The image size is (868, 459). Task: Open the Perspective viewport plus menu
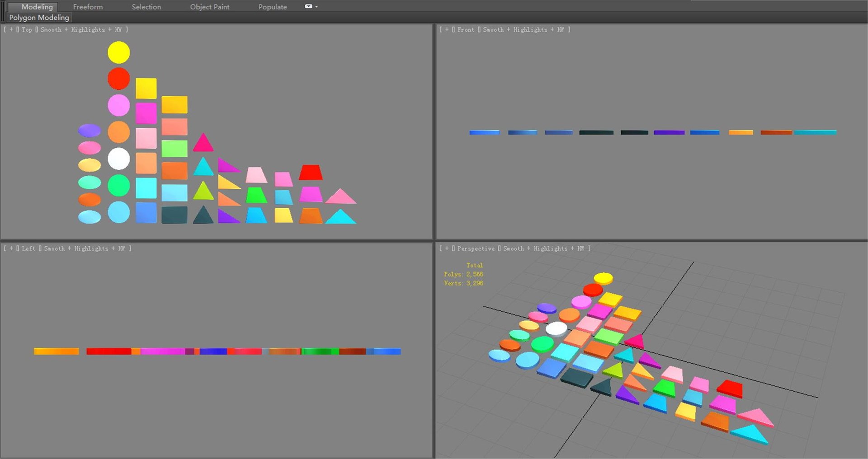447,248
